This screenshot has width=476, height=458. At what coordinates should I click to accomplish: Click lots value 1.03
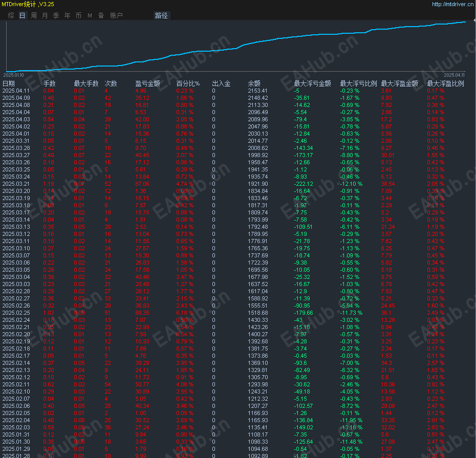[49, 313]
